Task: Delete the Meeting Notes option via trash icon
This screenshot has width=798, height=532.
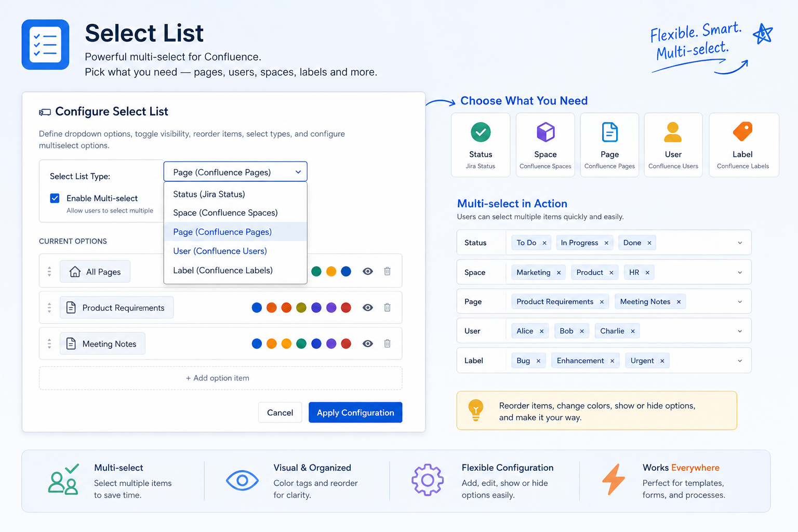Action: [387, 343]
